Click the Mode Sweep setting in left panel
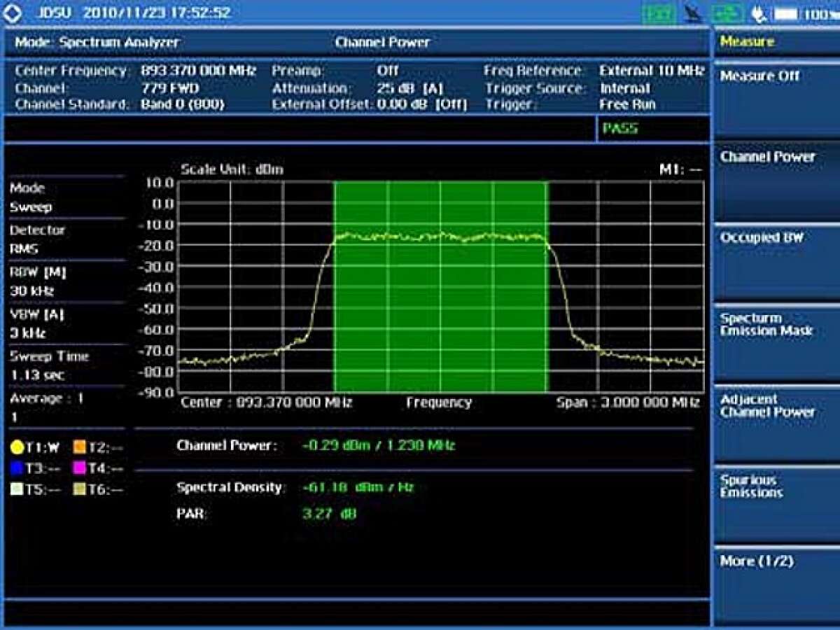Viewport: 840px width, 630px height. [66, 197]
